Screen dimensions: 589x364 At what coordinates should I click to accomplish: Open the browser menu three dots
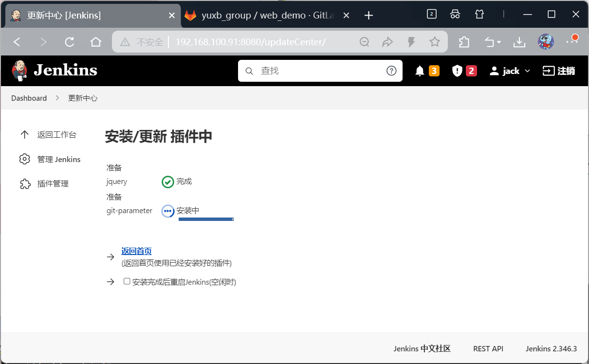point(571,42)
